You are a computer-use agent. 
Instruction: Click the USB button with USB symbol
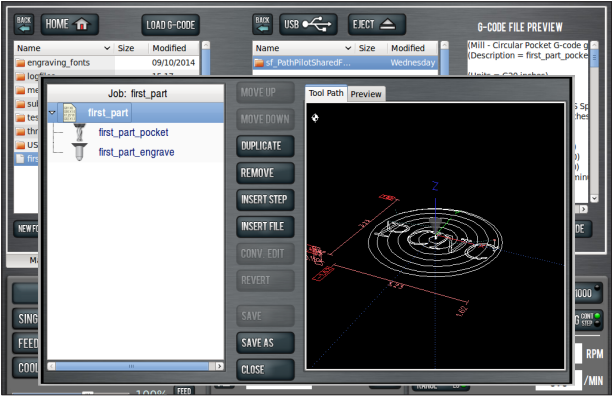point(308,24)
